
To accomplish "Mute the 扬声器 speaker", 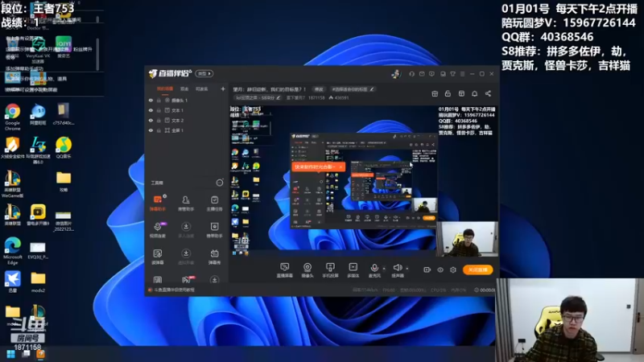I will pyautogui.click(x=397, y=270).
